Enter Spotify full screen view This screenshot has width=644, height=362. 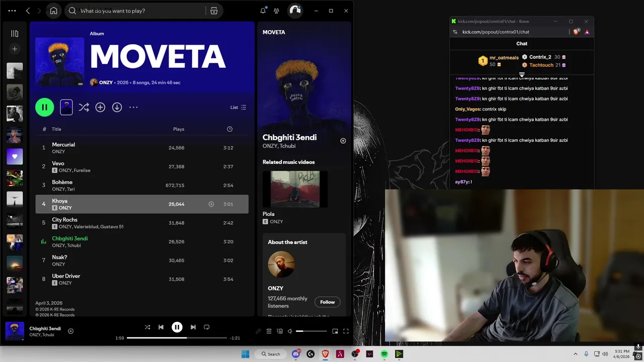[x=346, y=331]
